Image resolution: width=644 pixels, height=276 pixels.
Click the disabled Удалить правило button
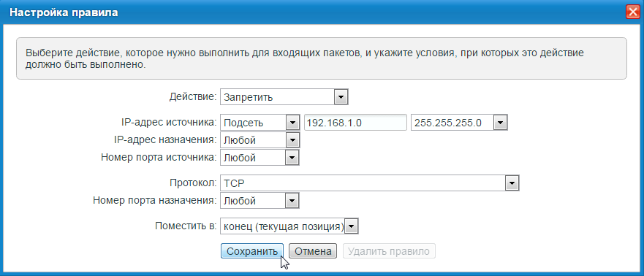[389, 251]
